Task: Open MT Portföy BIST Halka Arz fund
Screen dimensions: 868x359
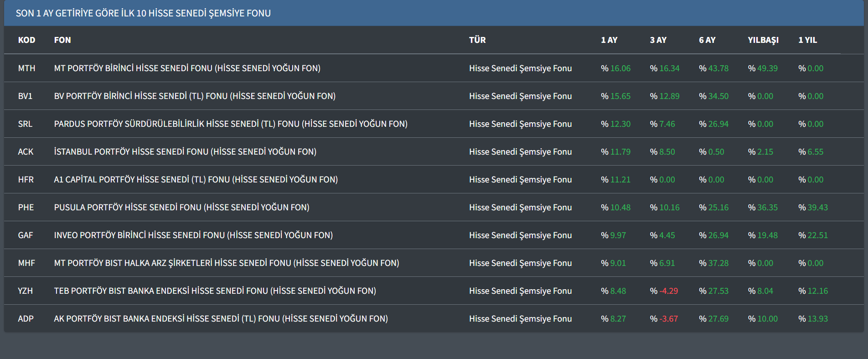Action: pyautogui.click(x=226, y=263)
